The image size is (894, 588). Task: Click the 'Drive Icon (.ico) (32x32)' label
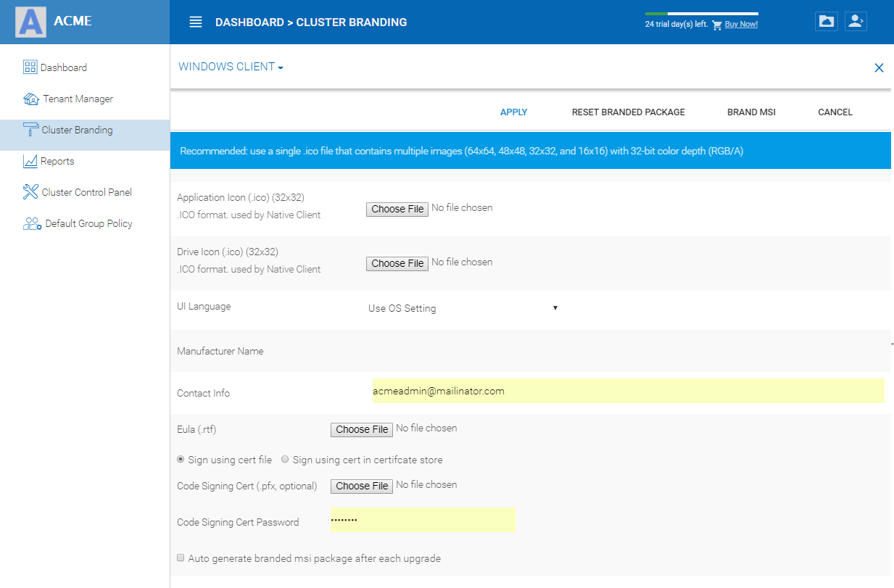(228, 252)
